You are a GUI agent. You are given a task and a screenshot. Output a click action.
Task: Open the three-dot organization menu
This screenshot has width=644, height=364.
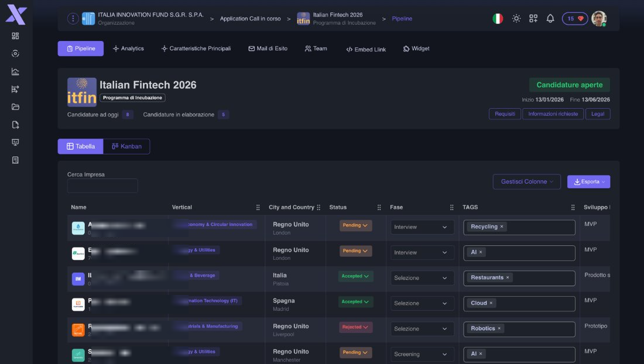(73, 19)
